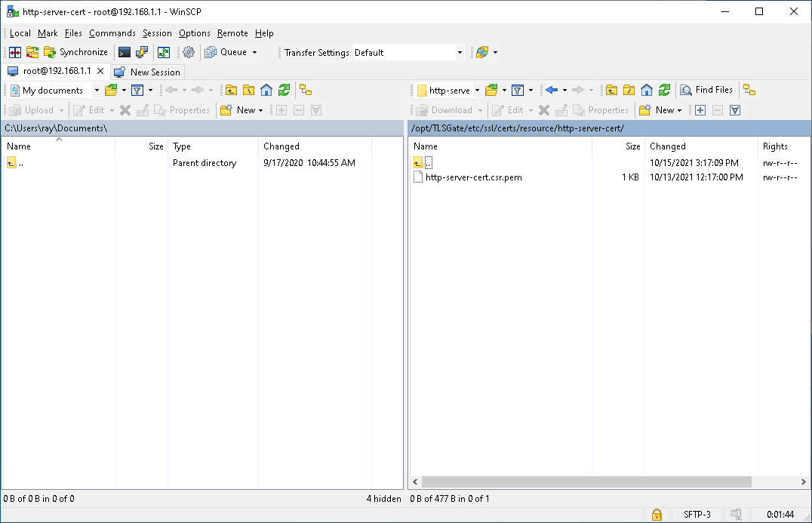
Task: Click Properties button in remote panel toolbar
Action: tap(601, 109)
